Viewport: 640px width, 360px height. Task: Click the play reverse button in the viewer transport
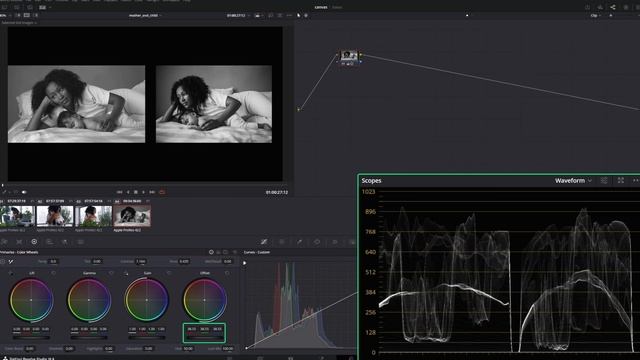pos(128,192)
